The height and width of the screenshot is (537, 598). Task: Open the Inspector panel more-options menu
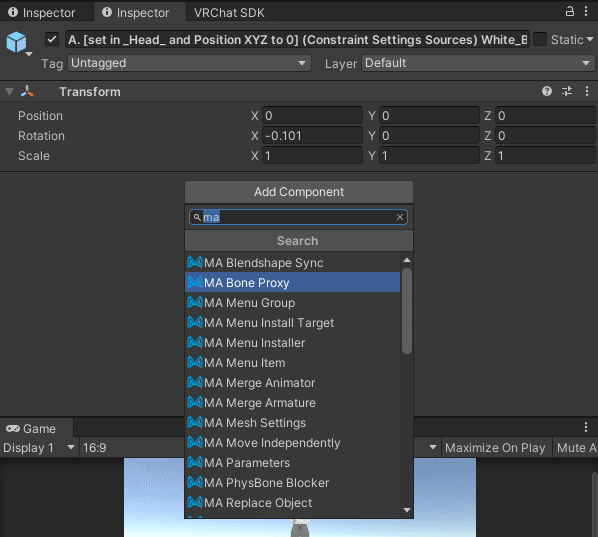point(586,11)
